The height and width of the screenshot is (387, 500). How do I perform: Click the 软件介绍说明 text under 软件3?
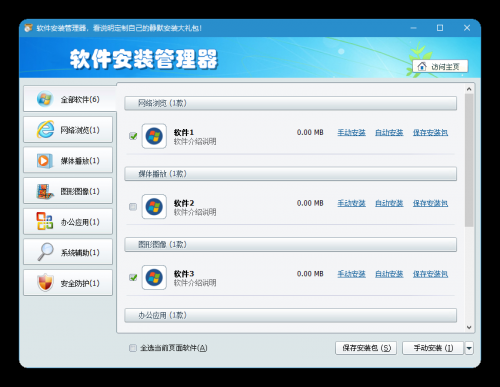(195, 283)
